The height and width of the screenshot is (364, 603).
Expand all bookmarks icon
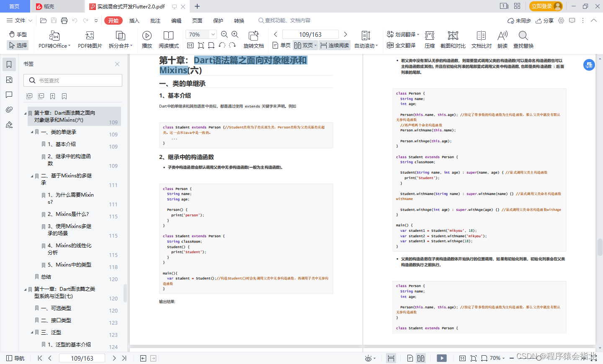click(x=29, y=96)
